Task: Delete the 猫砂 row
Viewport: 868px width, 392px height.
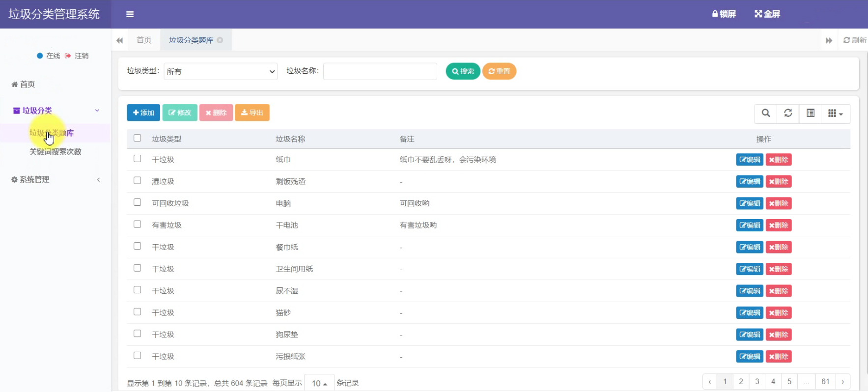Action: [779, 313]
